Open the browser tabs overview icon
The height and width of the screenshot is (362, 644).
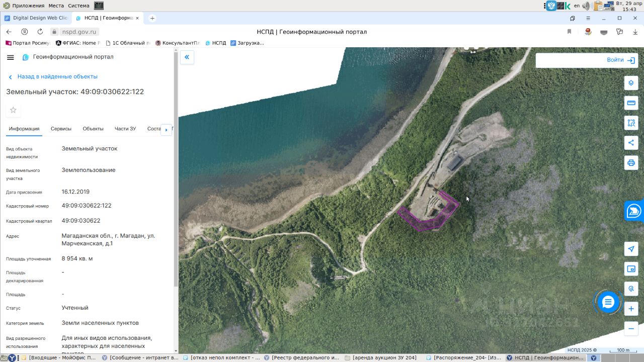coord(573,18)
